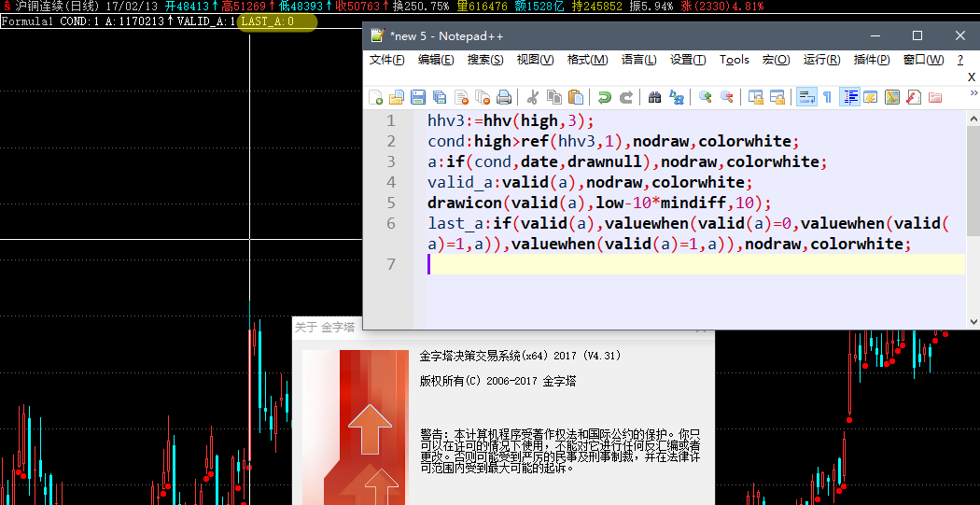The height and width of the screenshot is (505, 980).
Task: Click the Print icon in the toolbar
Action: pyautogui.click(x=504, y=97)
